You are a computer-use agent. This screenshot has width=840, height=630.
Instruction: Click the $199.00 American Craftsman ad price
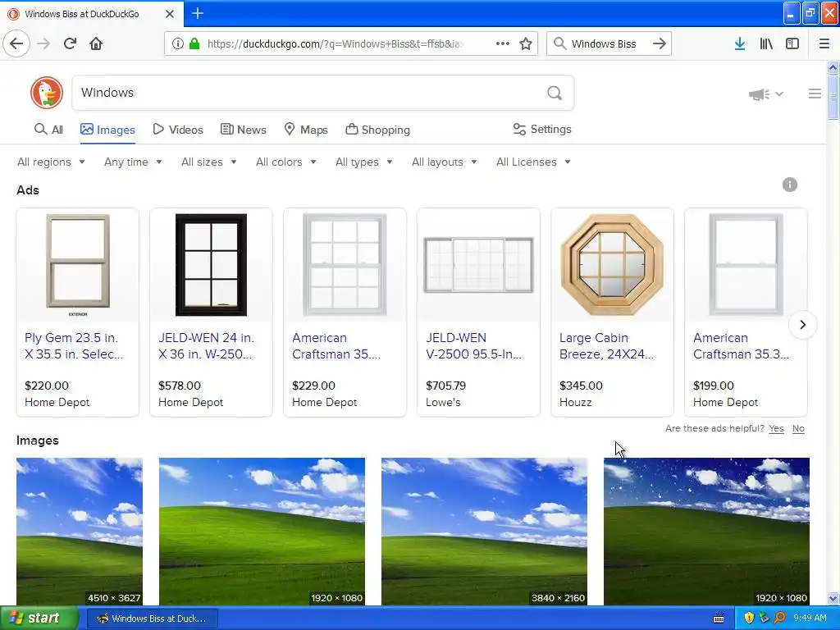pyautogui.click(x=713, y=386)
